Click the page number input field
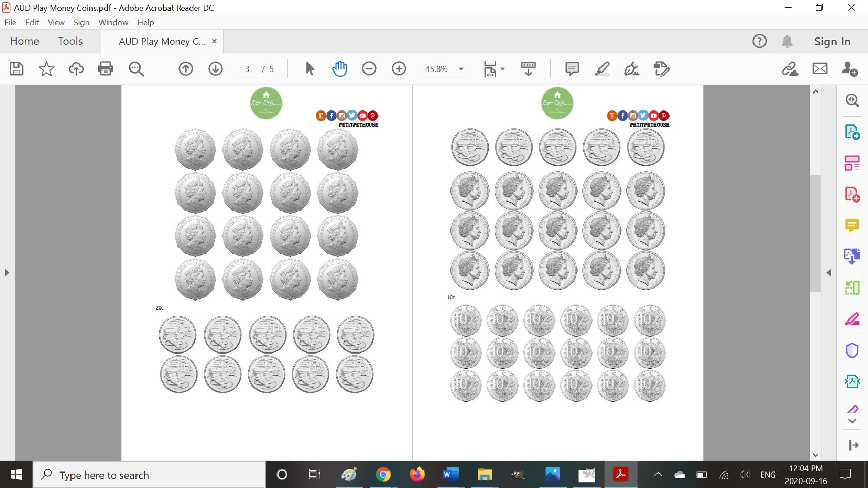 (x=247, y=69)
